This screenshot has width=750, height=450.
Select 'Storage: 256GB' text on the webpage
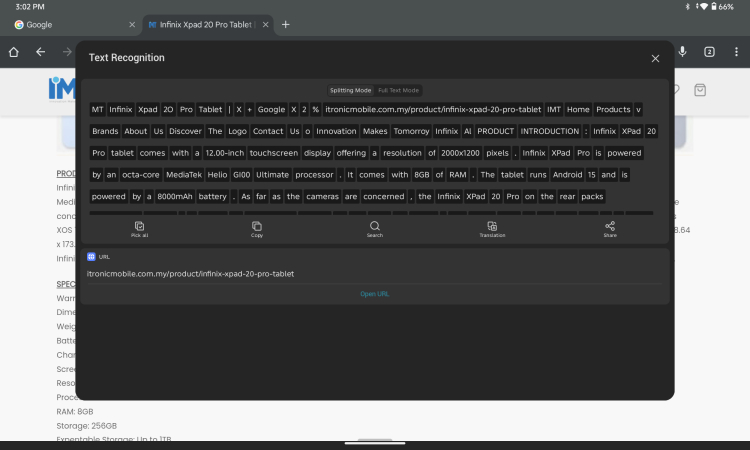[87, 426]
